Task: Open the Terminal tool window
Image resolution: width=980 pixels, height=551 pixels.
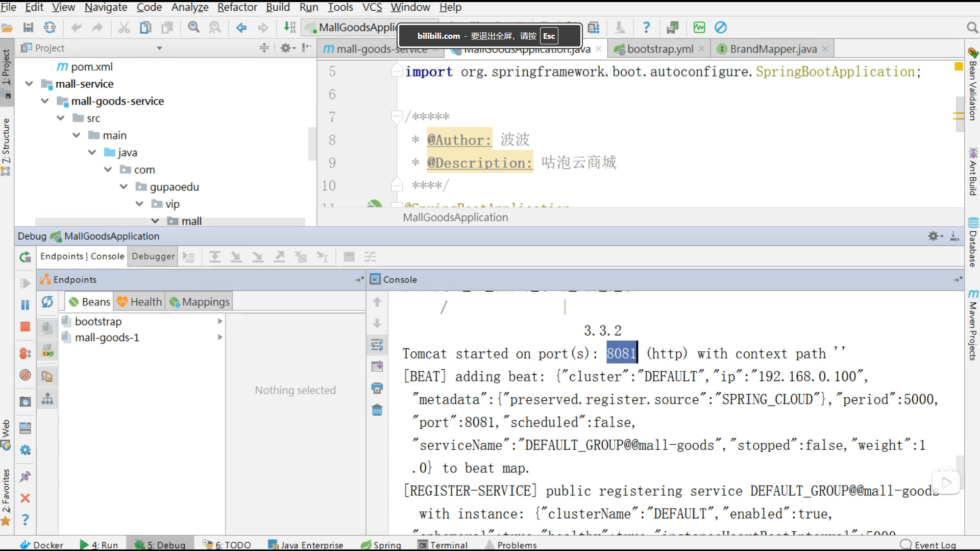Action: pos(443,545)
